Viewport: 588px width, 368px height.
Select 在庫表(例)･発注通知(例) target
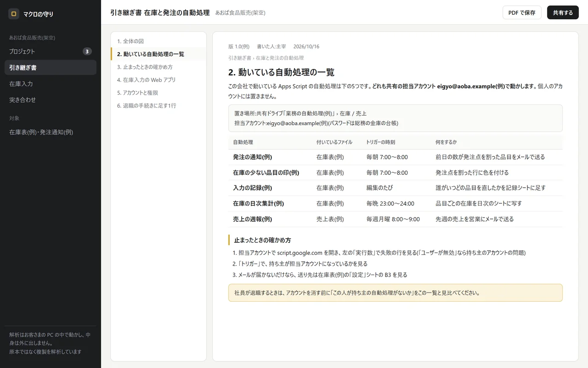pyautogui.click(x=51, y=132)
